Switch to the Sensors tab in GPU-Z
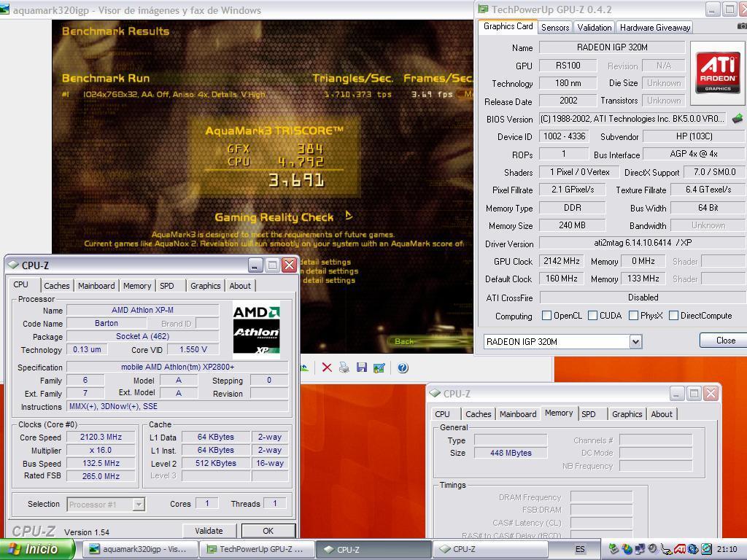This screenshot has width=747, height=560. (555, 28)
